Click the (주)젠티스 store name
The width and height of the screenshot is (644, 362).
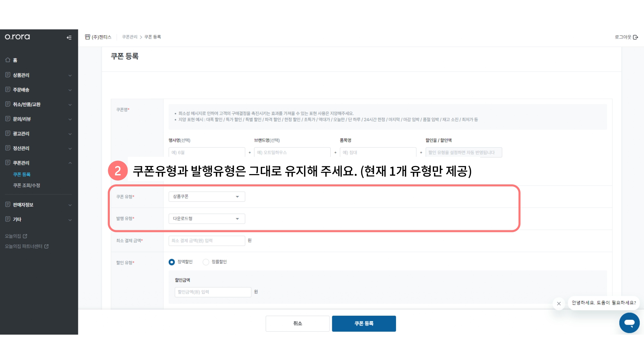point(101,37)
